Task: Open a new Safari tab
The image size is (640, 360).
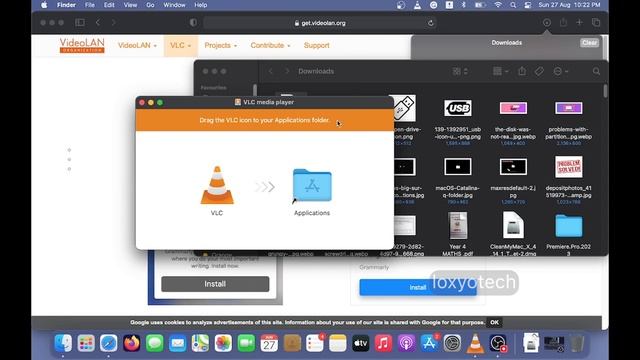Action: coord(579,23)
